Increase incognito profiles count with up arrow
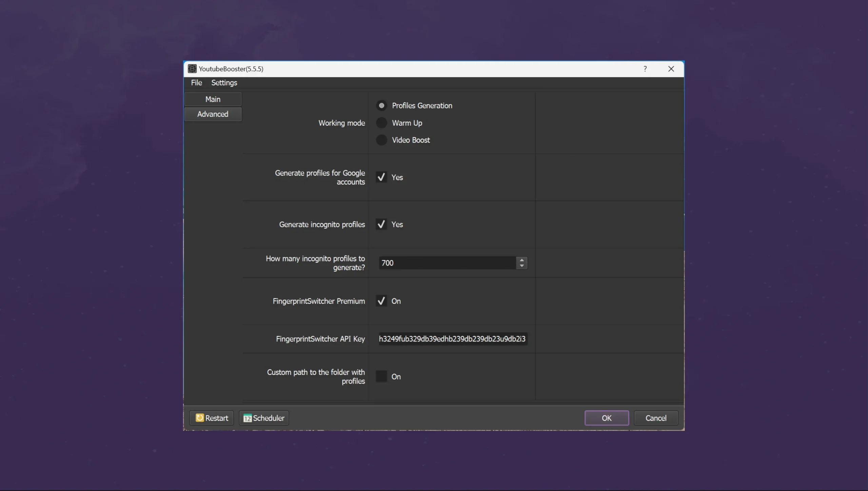 coord(522,260)
